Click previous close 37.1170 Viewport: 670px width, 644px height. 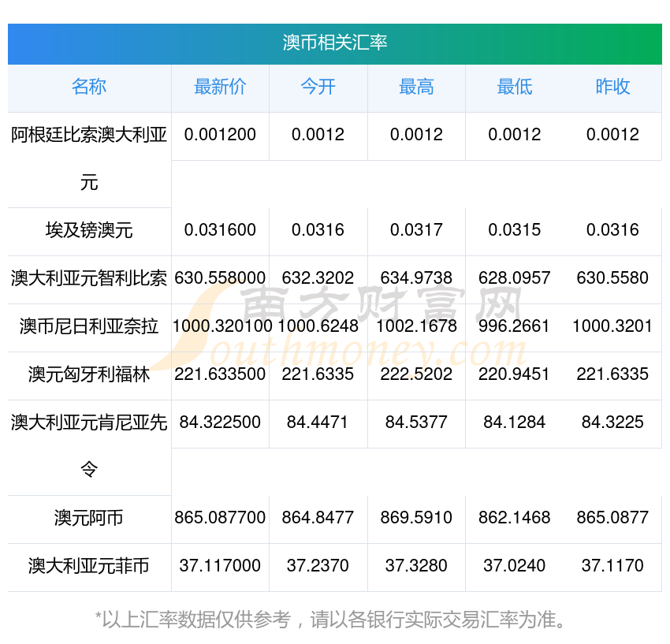[612, 565]
